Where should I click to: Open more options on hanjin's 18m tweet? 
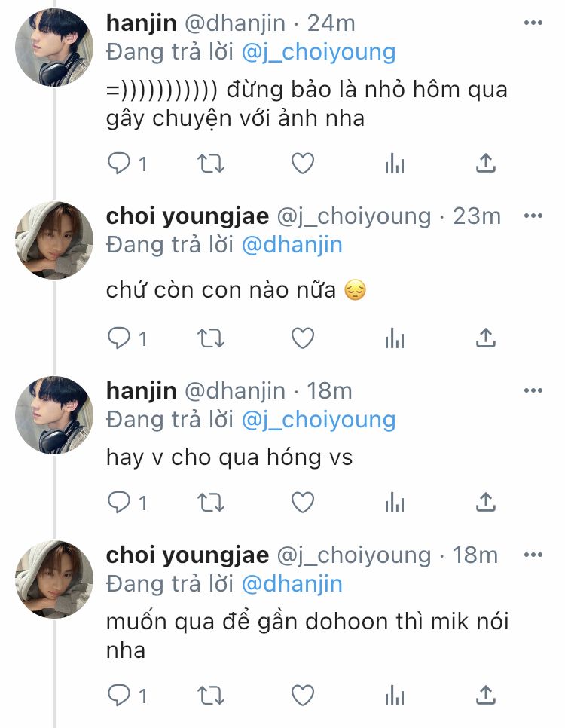click(533, 391)
